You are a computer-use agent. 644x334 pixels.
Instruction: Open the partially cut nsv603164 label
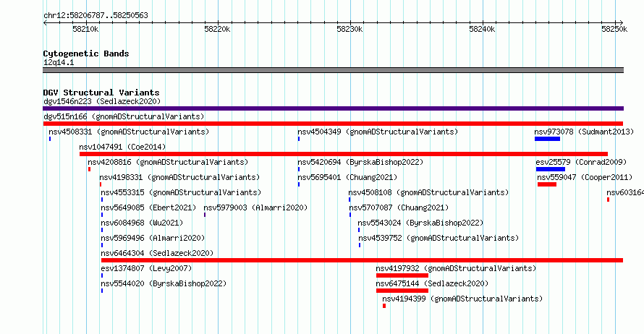tap(625, 192)
